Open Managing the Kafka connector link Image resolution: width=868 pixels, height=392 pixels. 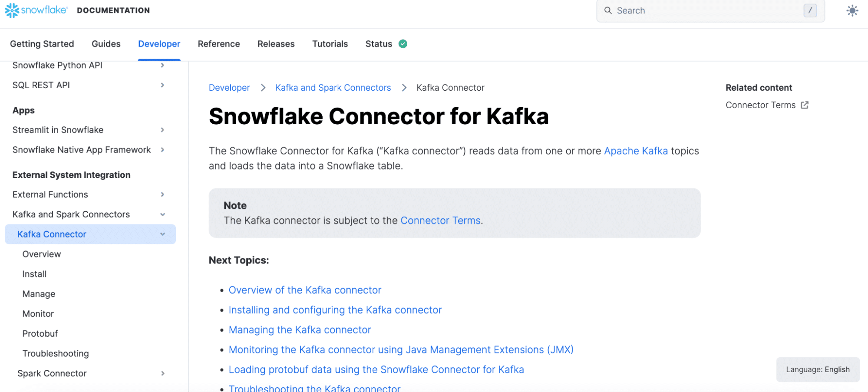pos(300,330)
